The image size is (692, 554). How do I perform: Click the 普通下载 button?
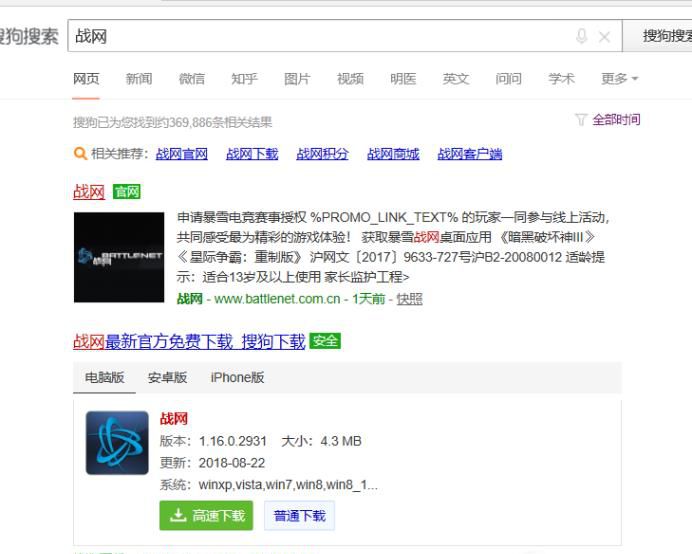click(300, 515)
